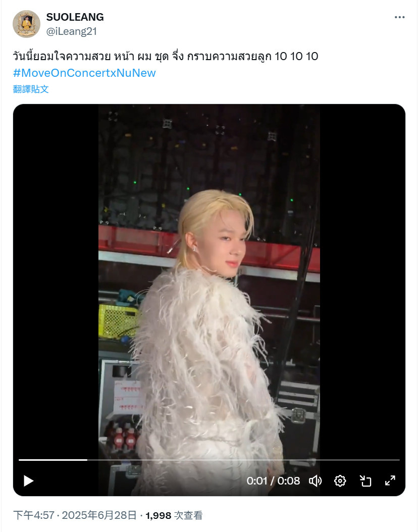Activate picture-in-picture mode icon
The width and height of the screenshot is (420, 532).
click(x=365, y=481)
